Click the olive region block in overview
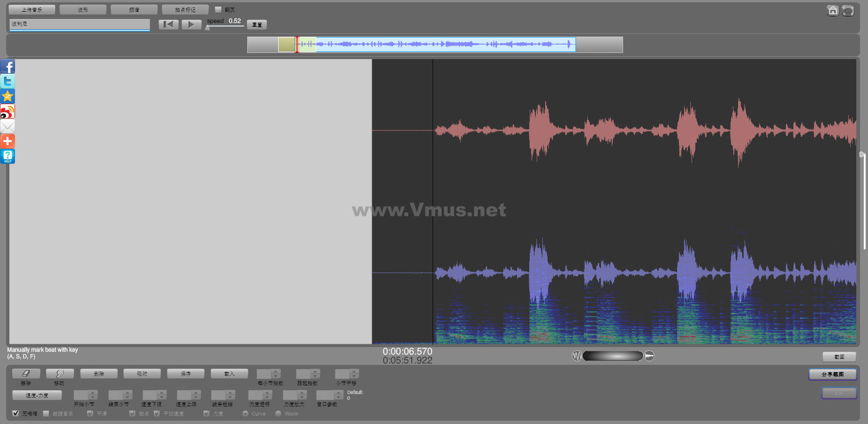 (x=287, y=45)
